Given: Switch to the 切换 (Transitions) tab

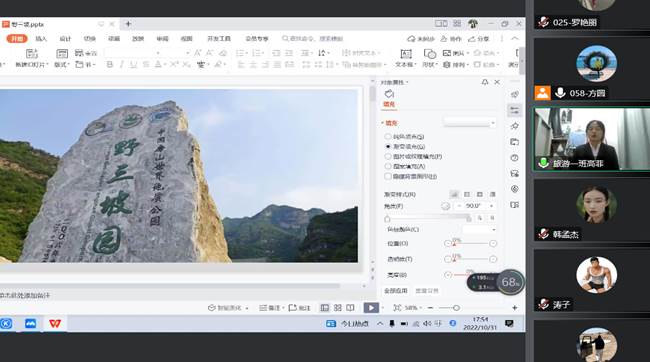Looking at the screenshot, I should (x=90, y=39).
